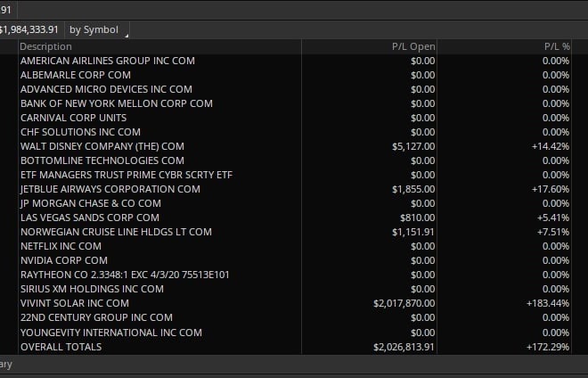This screenshot has width=588, height=378.
Task: Select the BOTTOMLINE TECHNOLOGIES COM row
Action: pyautogui.click(x=102, y=160)
